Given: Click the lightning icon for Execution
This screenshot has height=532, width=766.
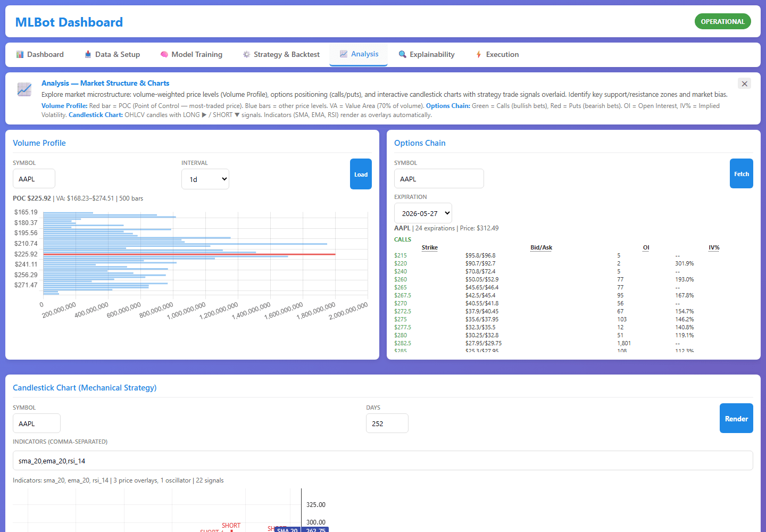Looking at the screenshot, I should pyautogui.click(x=479, y=54).
